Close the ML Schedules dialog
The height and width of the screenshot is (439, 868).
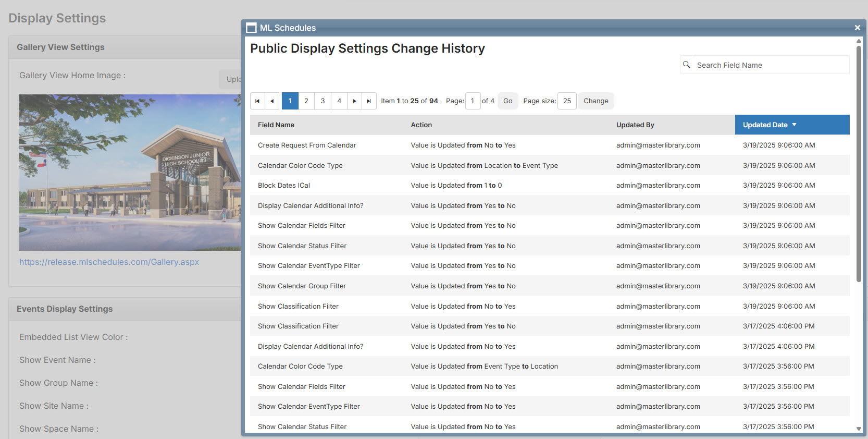coord(857,28)
